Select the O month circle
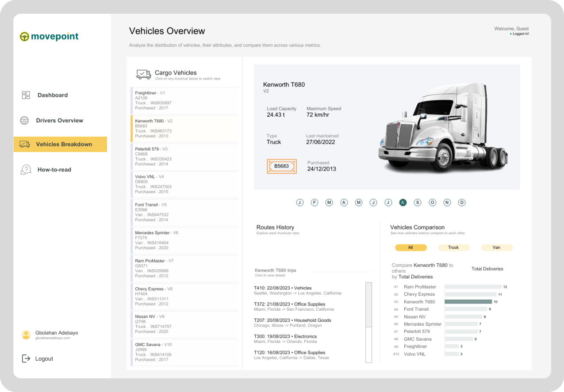The width and height of the screenshot is (564, 392). tap(433, 202)
